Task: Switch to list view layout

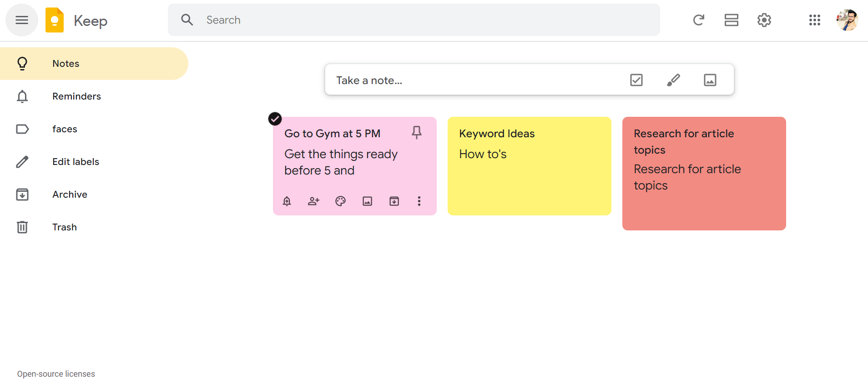Action: pos(731,20)
